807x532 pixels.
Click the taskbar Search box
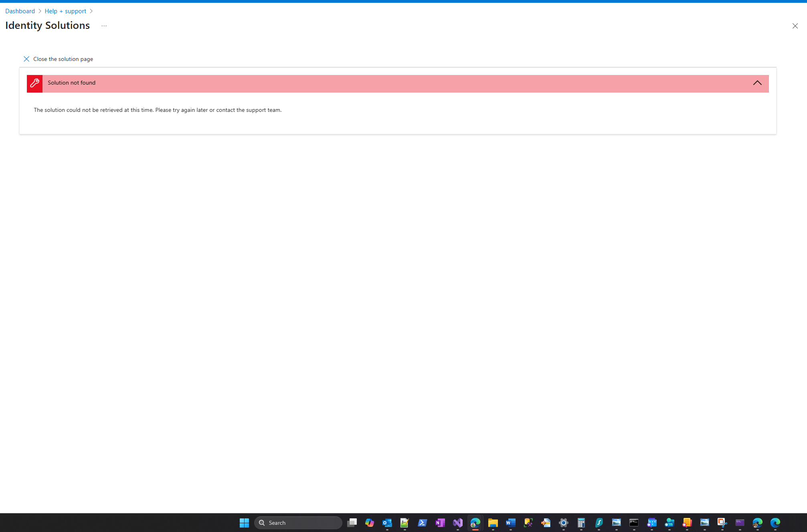(x=298, y=523)
